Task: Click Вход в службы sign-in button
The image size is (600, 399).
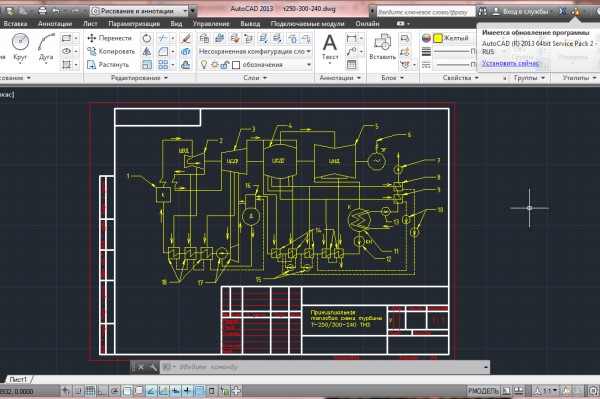Action: [x=521, y=11]
